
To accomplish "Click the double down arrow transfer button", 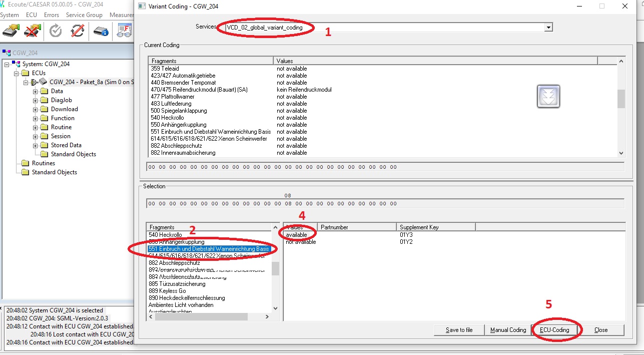I will [x=548, y=96].
